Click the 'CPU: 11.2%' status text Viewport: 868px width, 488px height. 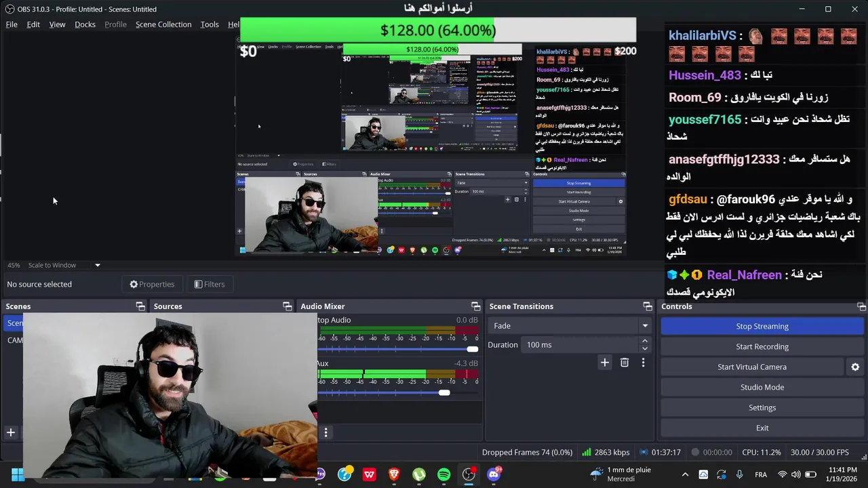coord(761,452)
